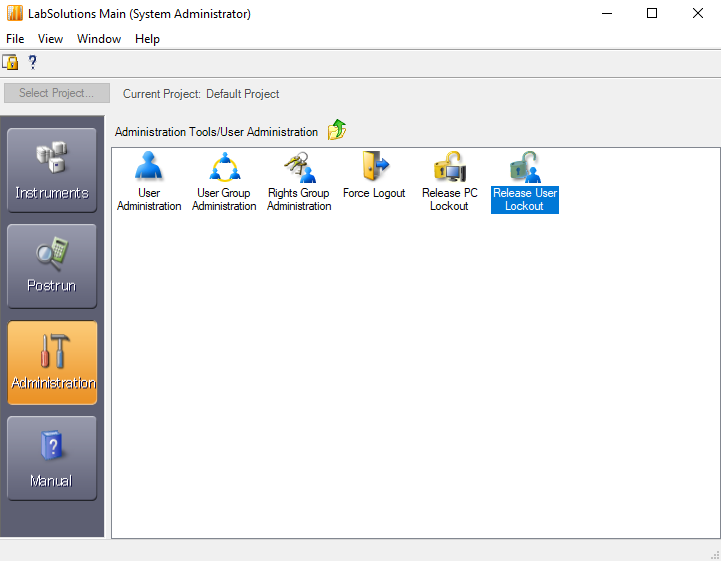This screenshot has width=721, height=561.
Task: Switch to the Instruments sidebar panel
Action: [x=52, y=170]
